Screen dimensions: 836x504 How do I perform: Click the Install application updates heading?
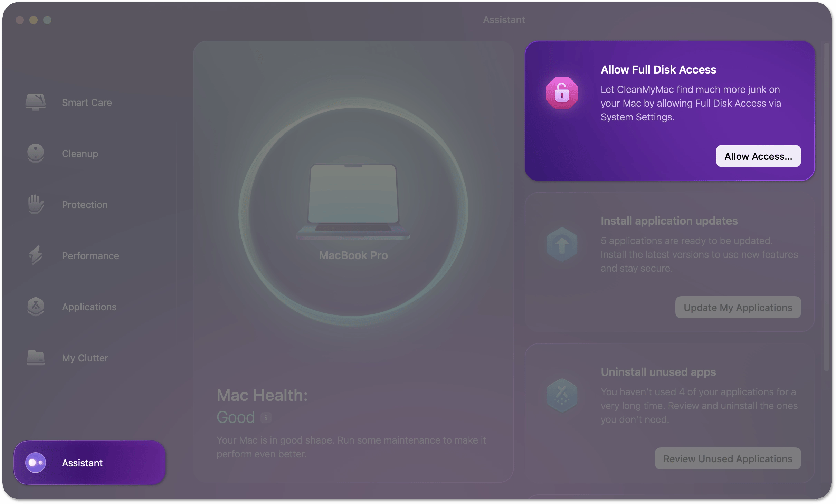(669, 221)
